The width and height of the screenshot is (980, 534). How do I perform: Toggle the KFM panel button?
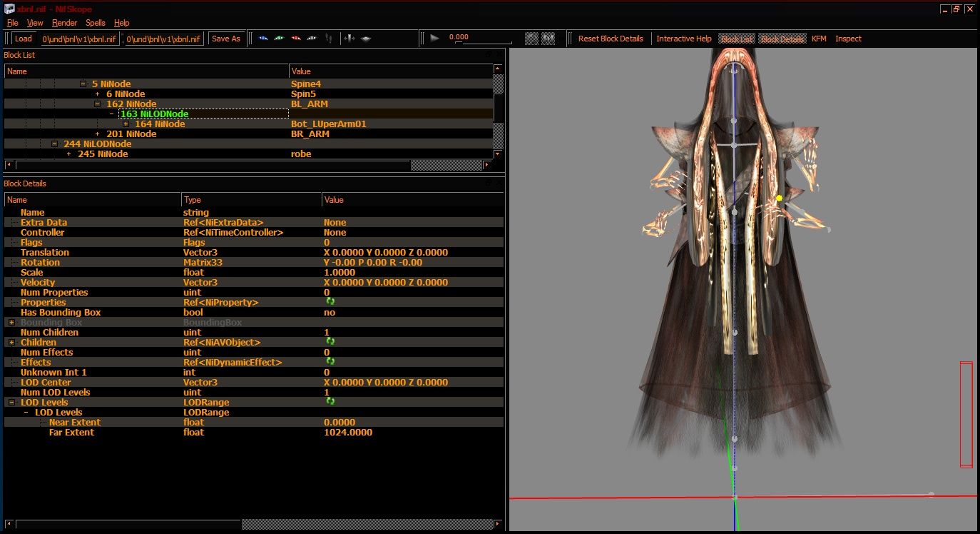pyautogui.click(x=819, y=39)
